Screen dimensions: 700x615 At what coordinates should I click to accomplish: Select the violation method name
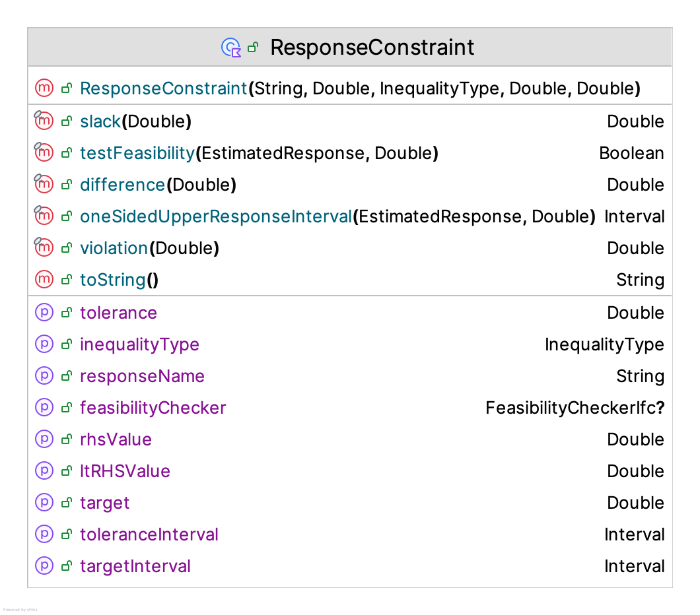114,248
